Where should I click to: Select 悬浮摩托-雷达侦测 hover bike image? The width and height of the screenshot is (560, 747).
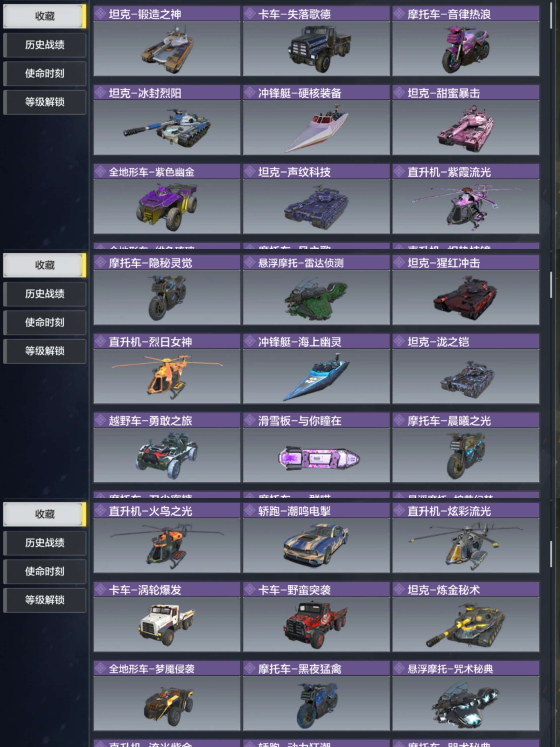pyautogui.click(x=316, y=298)
